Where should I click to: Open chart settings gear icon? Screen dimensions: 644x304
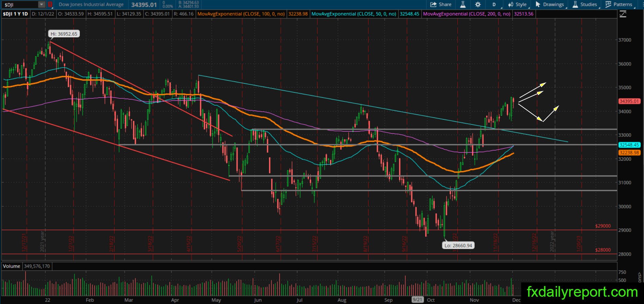[x=478, y=4]
